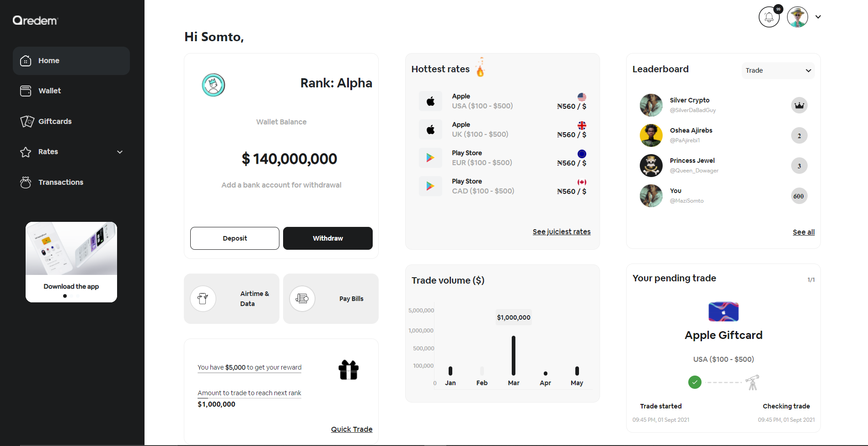Image resolution: width=868 pixels, height=446 pixels.
Task: Click the @MaziSomto username
Action: click(686, 201)
